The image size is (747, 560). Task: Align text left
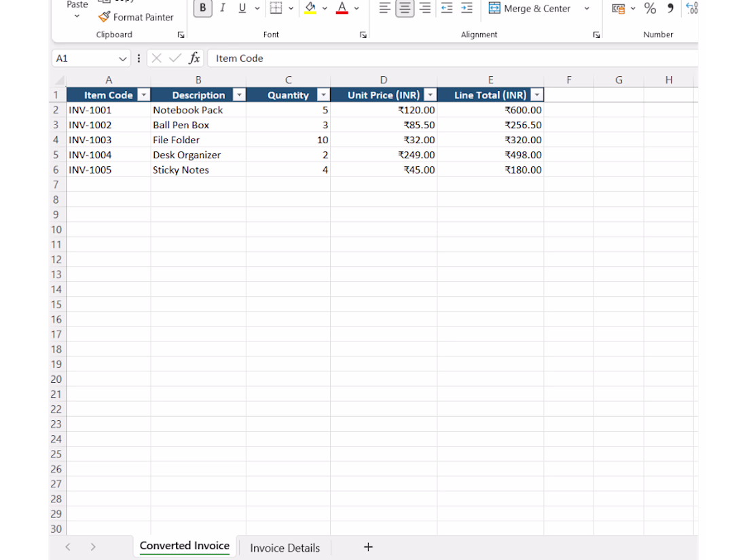385,8
